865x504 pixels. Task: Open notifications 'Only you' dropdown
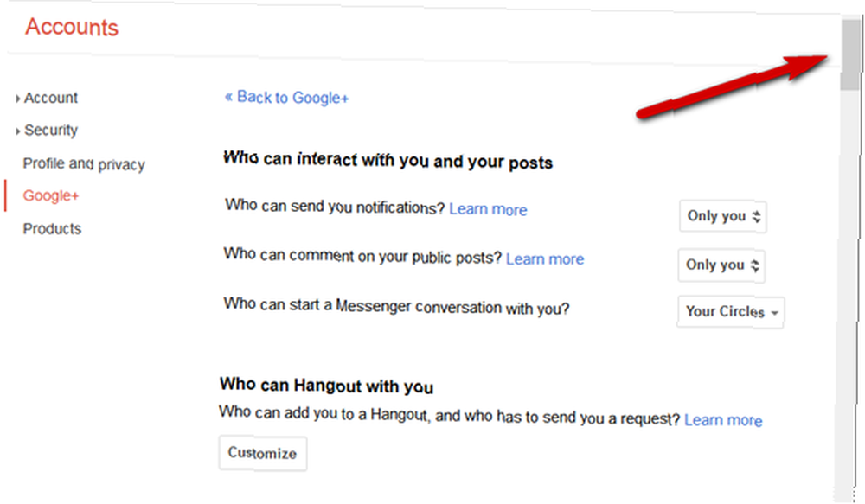click(722, 216)
